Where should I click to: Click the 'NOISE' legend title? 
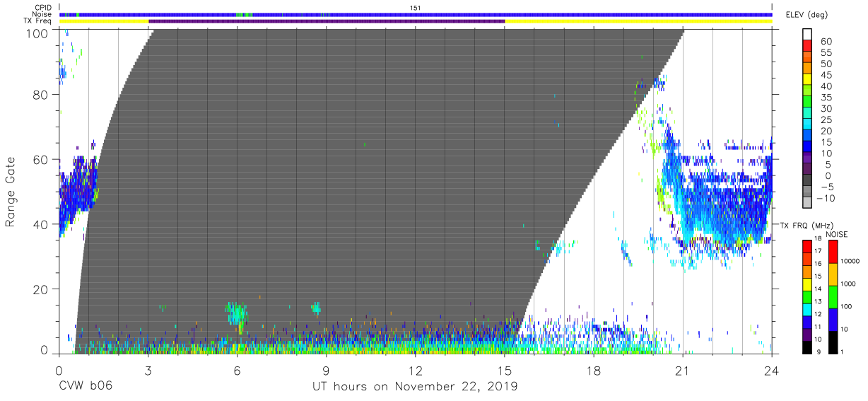coord(838,234)
